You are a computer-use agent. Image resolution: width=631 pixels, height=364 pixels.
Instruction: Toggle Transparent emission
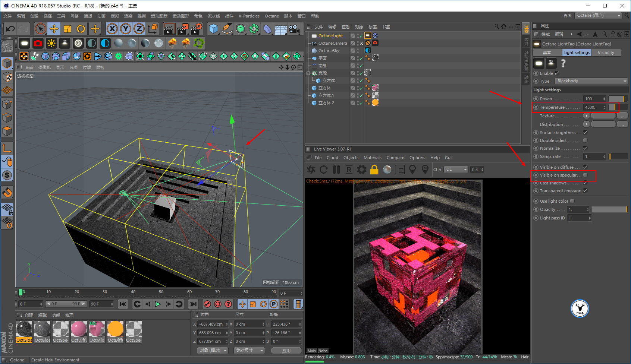point(585,190)
